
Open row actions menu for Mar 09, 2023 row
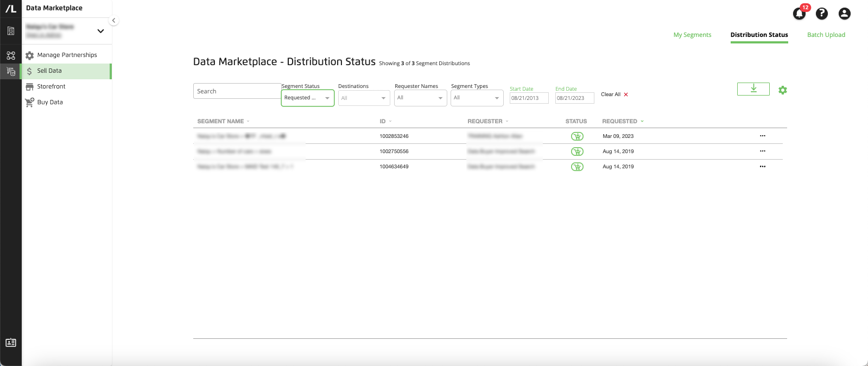click(x=763, y=136)
